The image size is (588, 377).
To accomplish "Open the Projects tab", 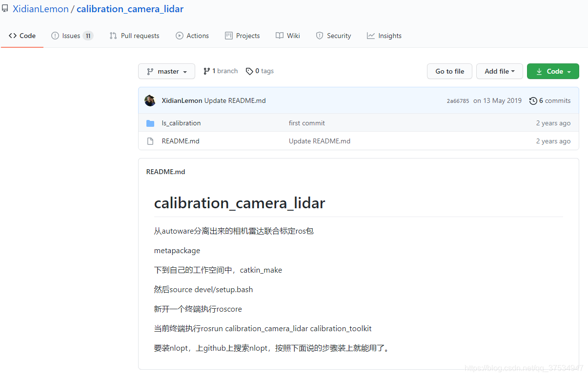I will click(243, 36).
